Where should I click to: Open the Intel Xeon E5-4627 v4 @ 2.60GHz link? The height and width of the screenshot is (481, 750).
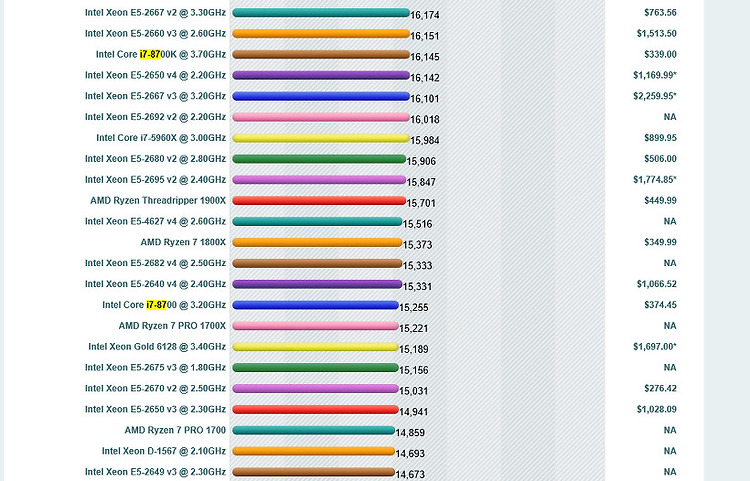pyautogui.click(x=155, y=221)
